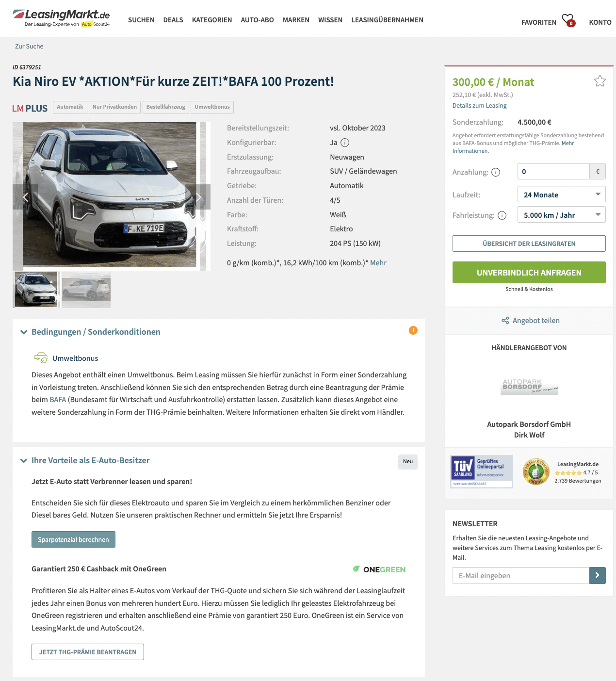Click info icon next to Konfigurierbar
This screenshot has height=681, width=616.
[x=345, y=143]
